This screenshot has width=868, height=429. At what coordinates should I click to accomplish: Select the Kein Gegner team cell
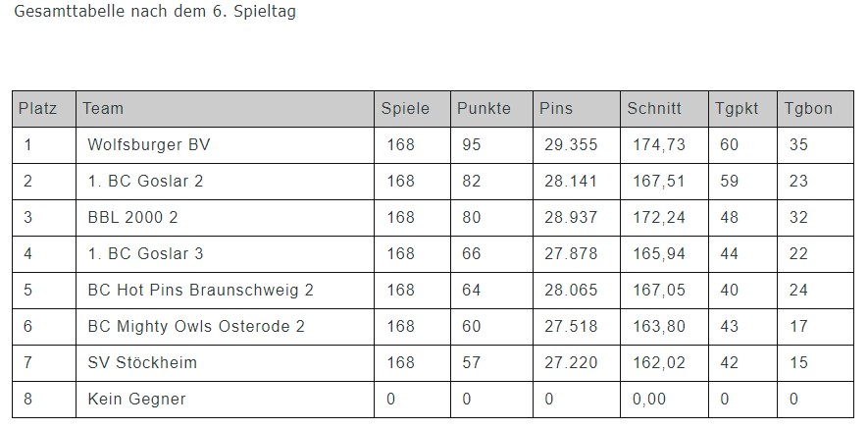pos(136,400)
